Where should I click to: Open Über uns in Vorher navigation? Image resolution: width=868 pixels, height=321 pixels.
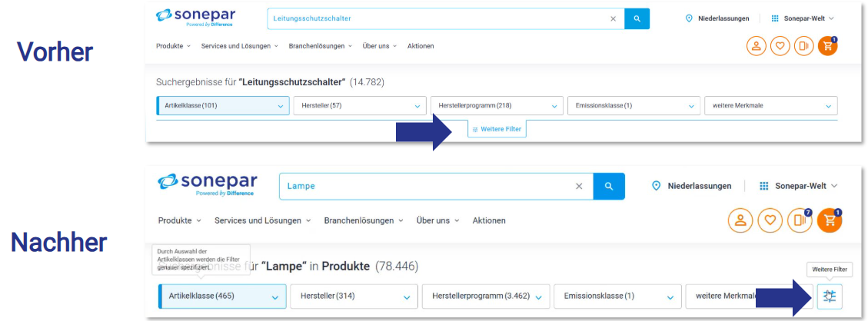click(380, 46)
